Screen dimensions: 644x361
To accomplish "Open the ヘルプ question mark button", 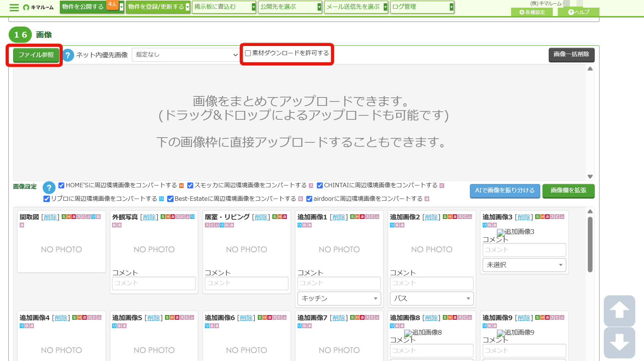I will tap(579, 12).
